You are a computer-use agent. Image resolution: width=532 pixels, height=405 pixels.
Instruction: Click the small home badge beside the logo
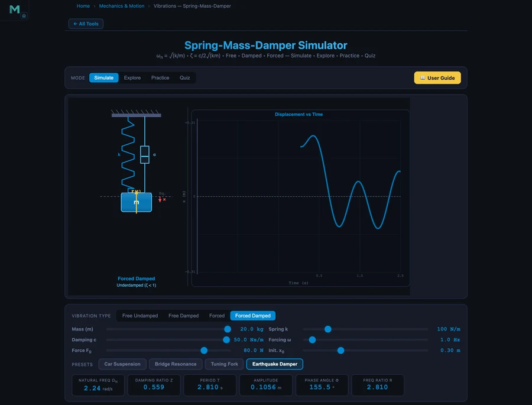pyautogui.click(x=24, y=15)
